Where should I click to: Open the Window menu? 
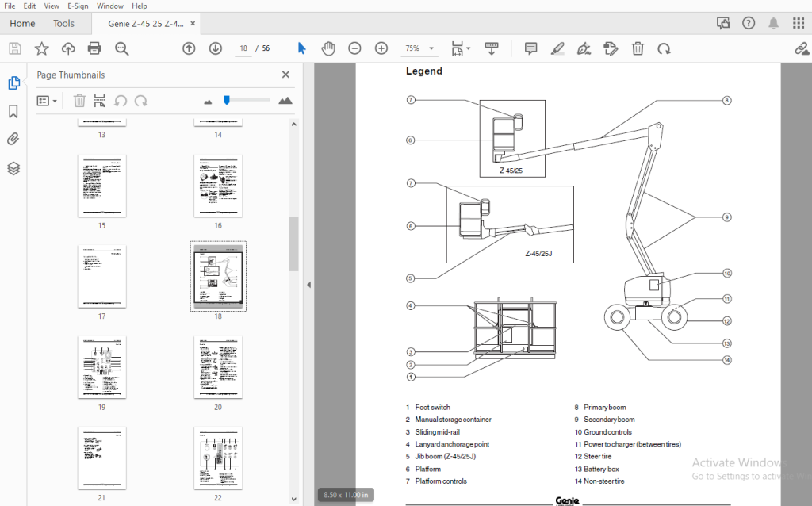tap(109, 6)
